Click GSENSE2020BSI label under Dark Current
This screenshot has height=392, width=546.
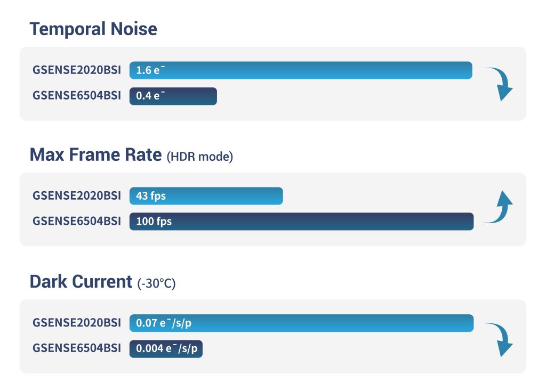click(x=77, y=323)
